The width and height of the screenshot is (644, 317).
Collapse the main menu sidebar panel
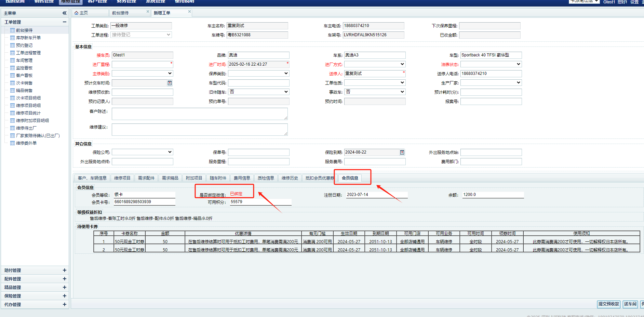pos(64,13)
